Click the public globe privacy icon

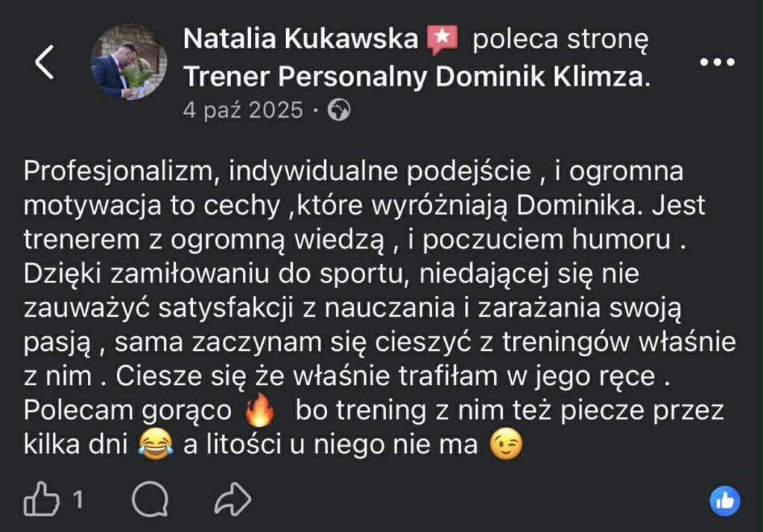pos(339,110)
